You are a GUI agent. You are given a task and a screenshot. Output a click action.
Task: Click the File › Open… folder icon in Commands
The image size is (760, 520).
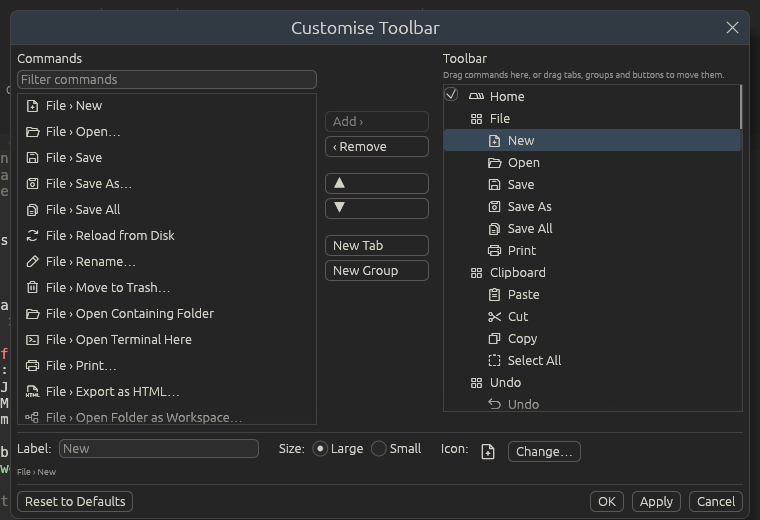click(x=32, y=132)
